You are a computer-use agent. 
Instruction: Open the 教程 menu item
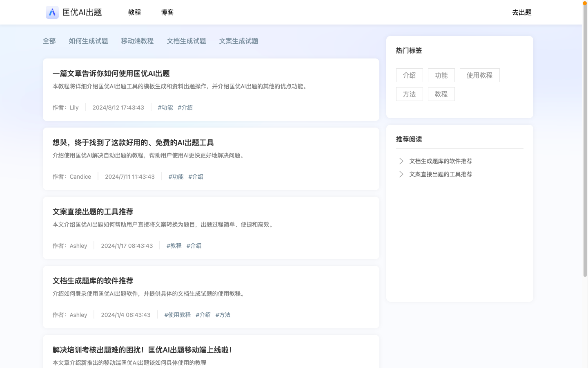[x=135, y=12]
